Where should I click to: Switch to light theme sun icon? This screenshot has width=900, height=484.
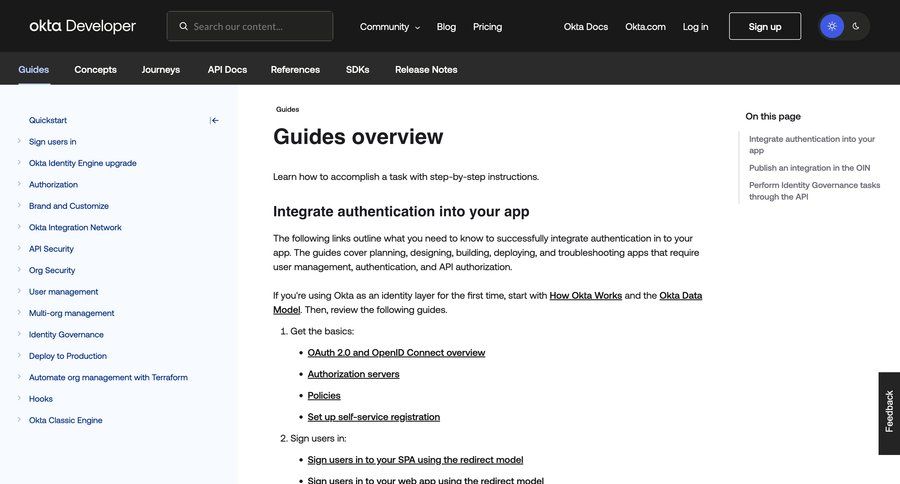point(832,26)
